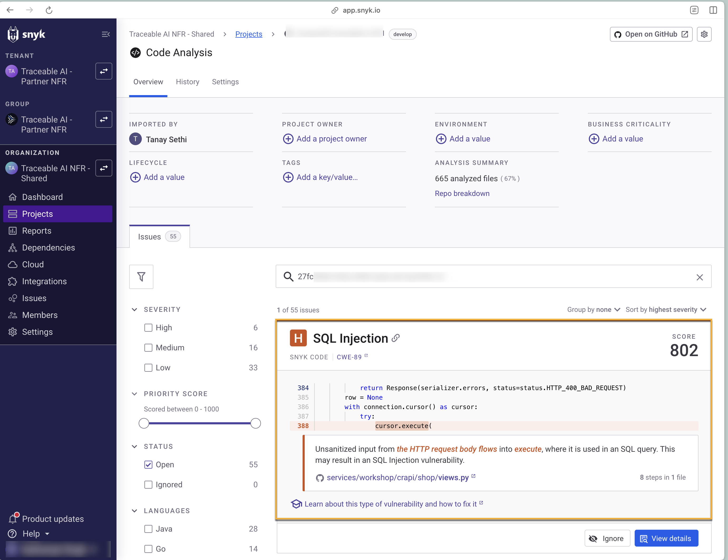Check the Java language filter
The height and width of the screenshot is (560, 728).
[148, 529]
